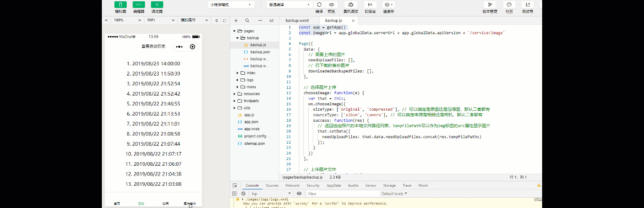Toggle the debugger panel (调试器) button
The height and width of the screenshot is (208, 644).
[x=157, y=4]
